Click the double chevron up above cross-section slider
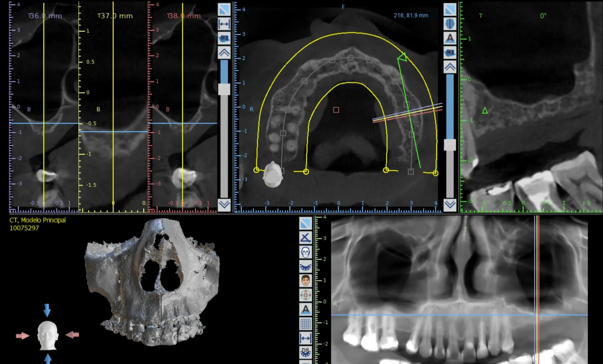Image resolution: width=603 pixels, height=364 pixels. 224,52
